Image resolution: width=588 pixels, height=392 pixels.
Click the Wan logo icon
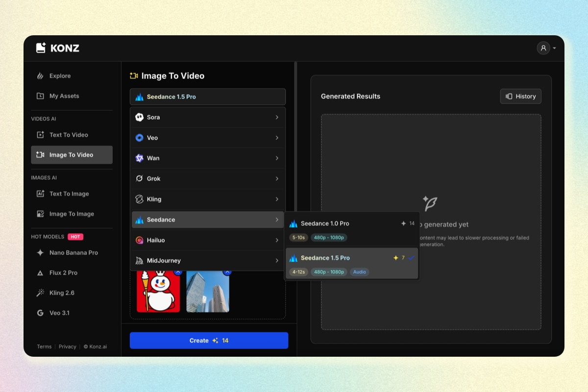[139, 158]
